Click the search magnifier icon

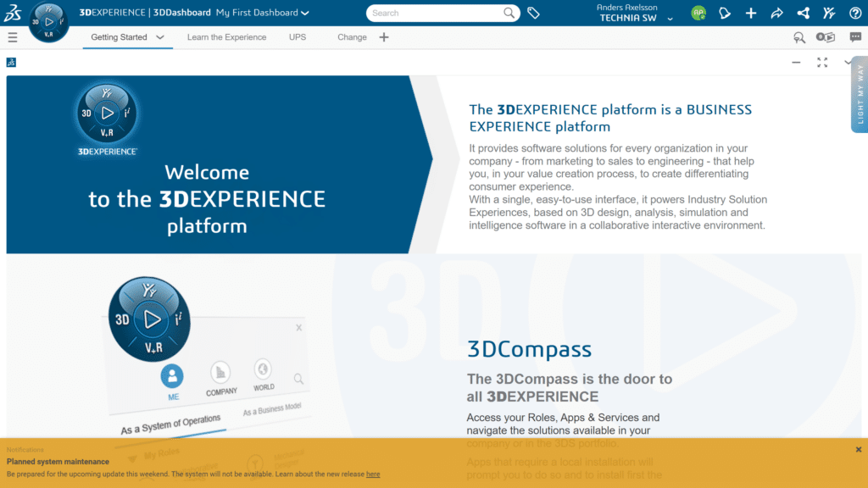click(509, 13)
